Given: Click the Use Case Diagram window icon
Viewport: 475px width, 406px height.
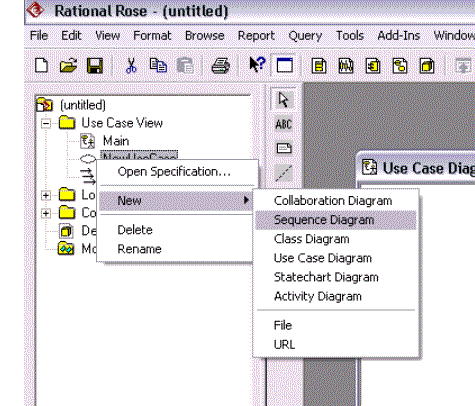Looking at the screenshot, I should pos(370,167).
